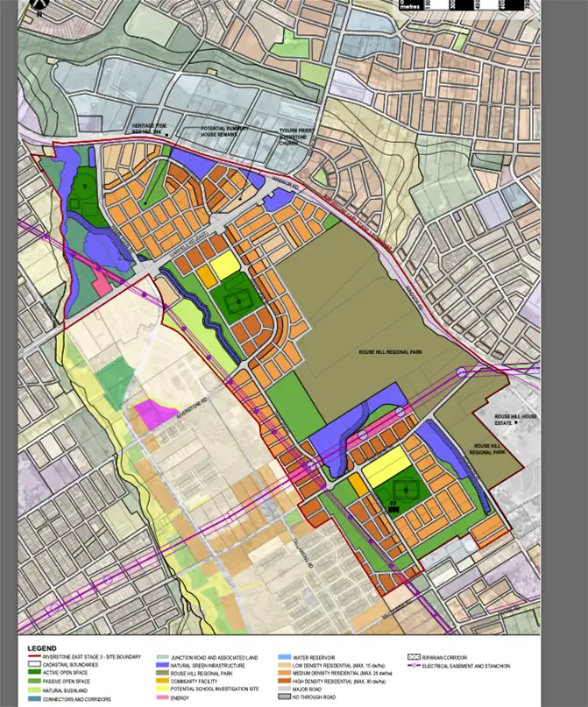588x707 pixels.
Task: Select the High Density Residential legend swatch
Action: click(287, 682)
